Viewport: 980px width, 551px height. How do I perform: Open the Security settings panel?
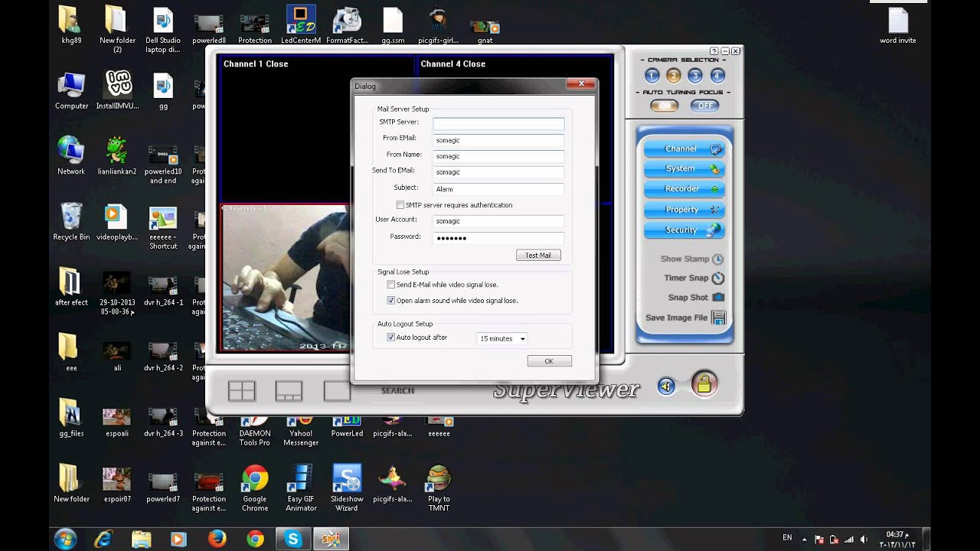[684, 230]
